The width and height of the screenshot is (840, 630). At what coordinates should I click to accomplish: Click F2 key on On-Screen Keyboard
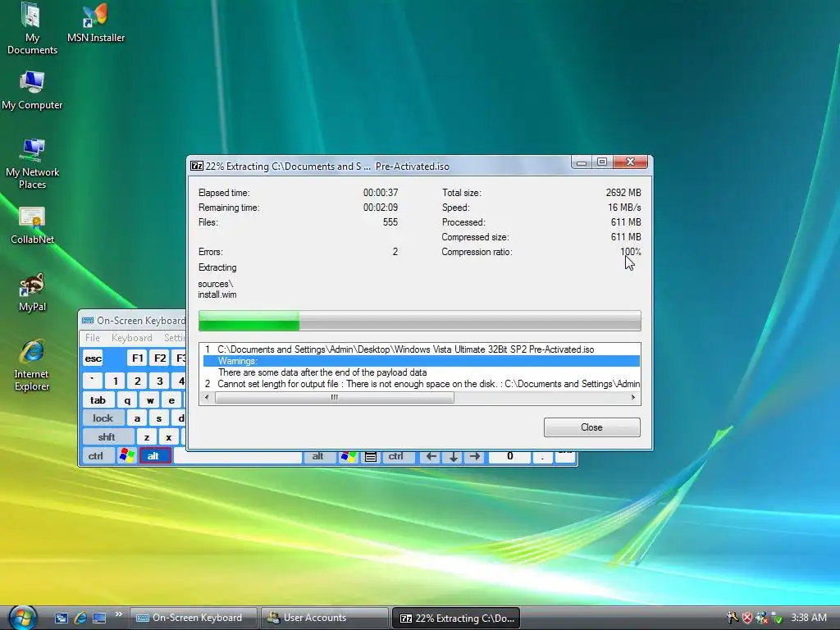pyautogui.click(x=160, y=358)
